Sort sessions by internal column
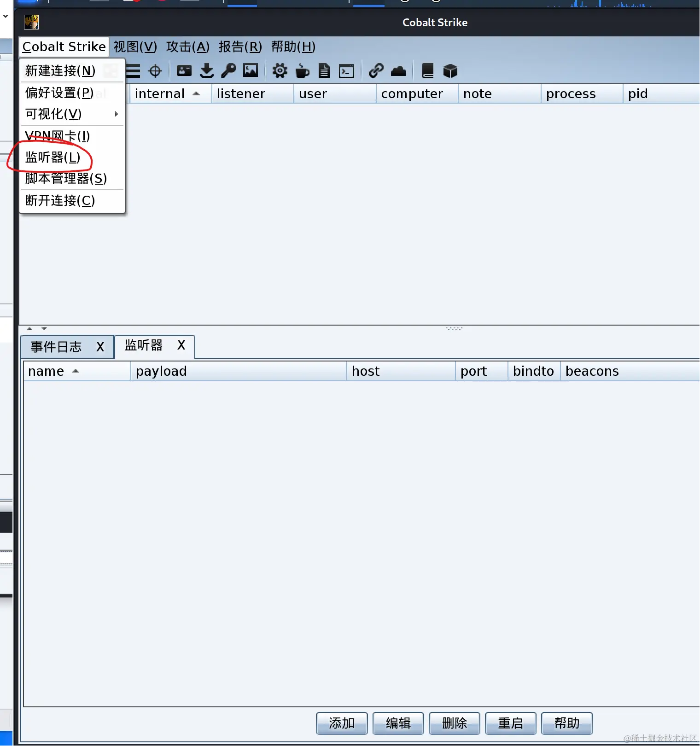Viewport: 700px width, 746px height. [170, 93]
